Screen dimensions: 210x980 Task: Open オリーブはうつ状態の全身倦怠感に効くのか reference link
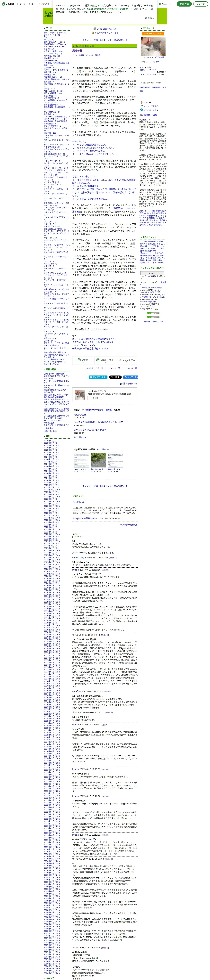93,339
